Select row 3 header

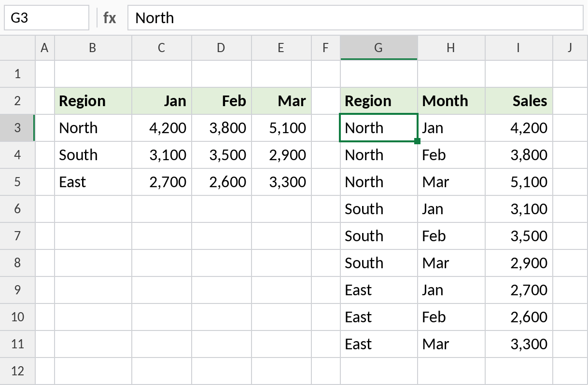18,128
